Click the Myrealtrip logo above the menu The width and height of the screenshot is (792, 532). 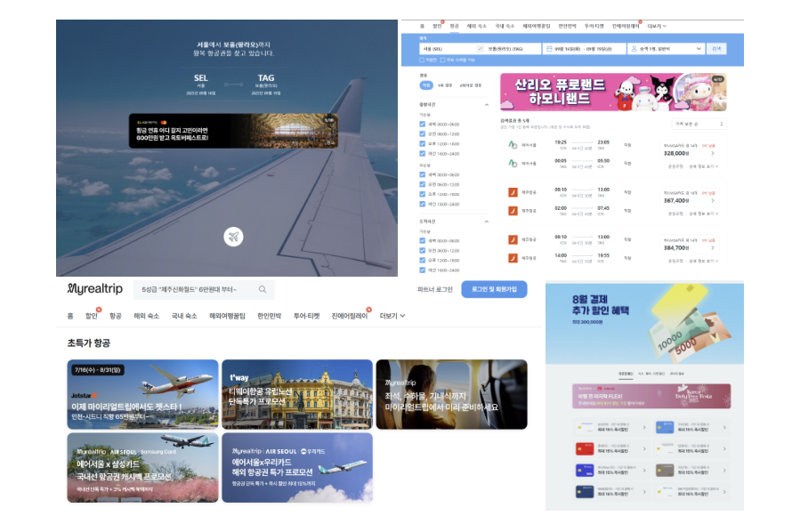click(95, 289)
